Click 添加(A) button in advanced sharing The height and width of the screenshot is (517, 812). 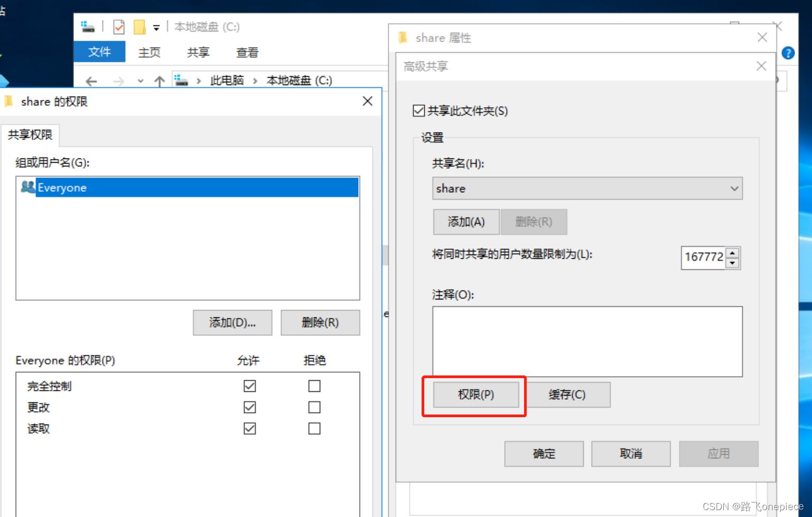tap(466, 222)
